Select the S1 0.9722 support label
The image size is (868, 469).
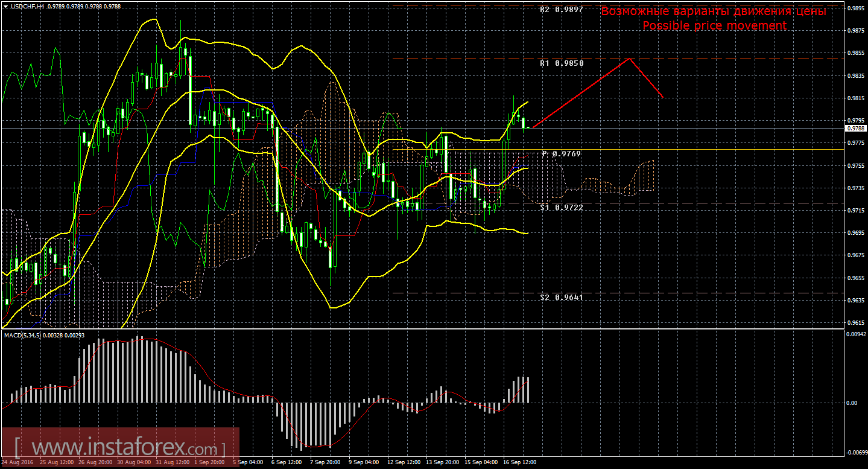(x=561, y=206)
